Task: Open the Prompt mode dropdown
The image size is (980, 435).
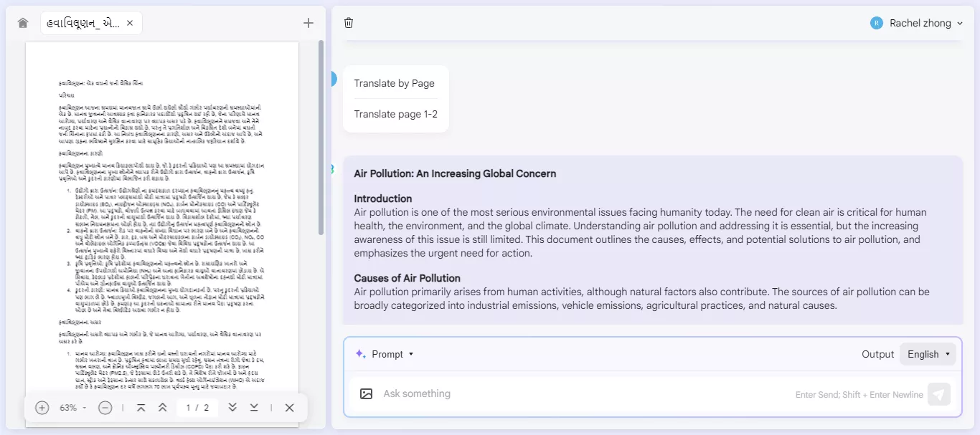Action: pos(385,354)
